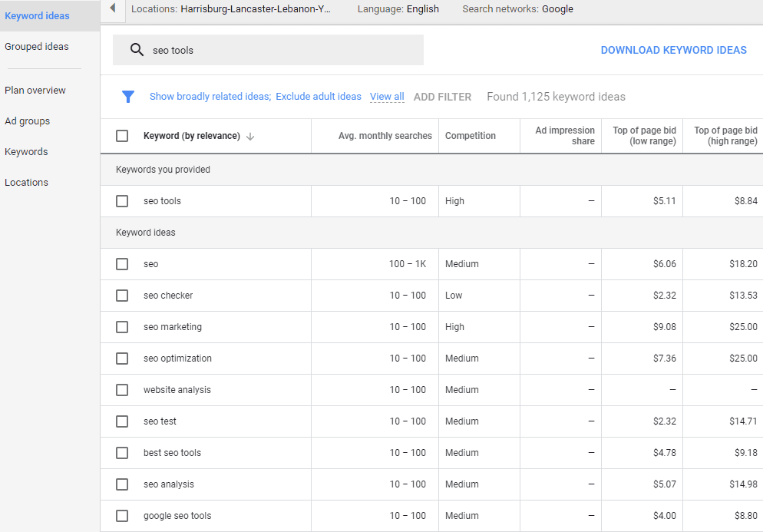Click the $18.20 high bid value
This screenshot has height=532, width=763.
point(743,264)
